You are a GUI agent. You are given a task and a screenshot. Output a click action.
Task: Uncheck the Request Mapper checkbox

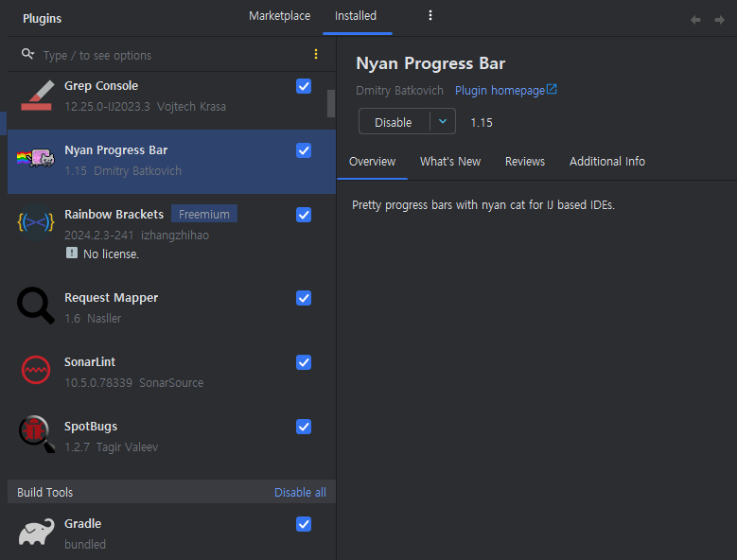[304, 298]
